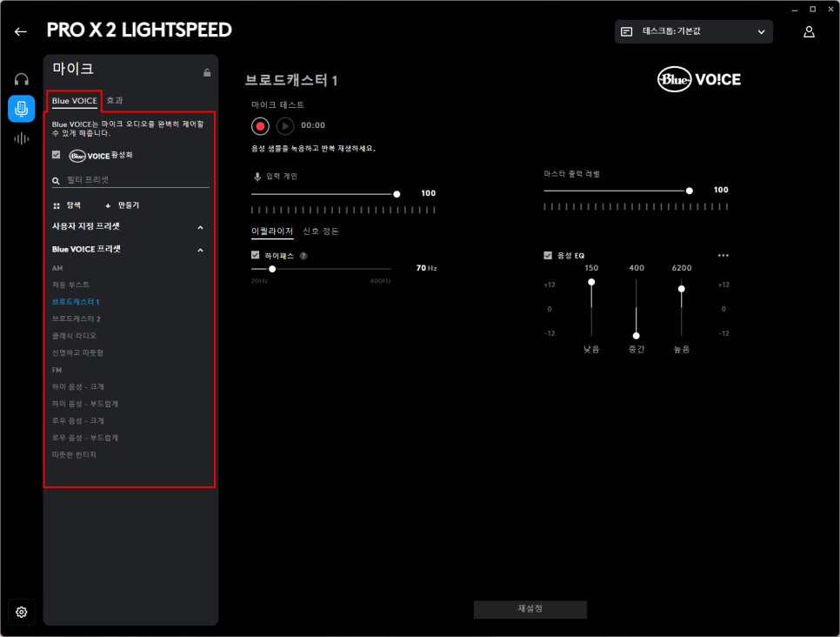The height and width of the screenshot is (637, 840).
Task: Click the 재설정 reset button
Action: 530,609
